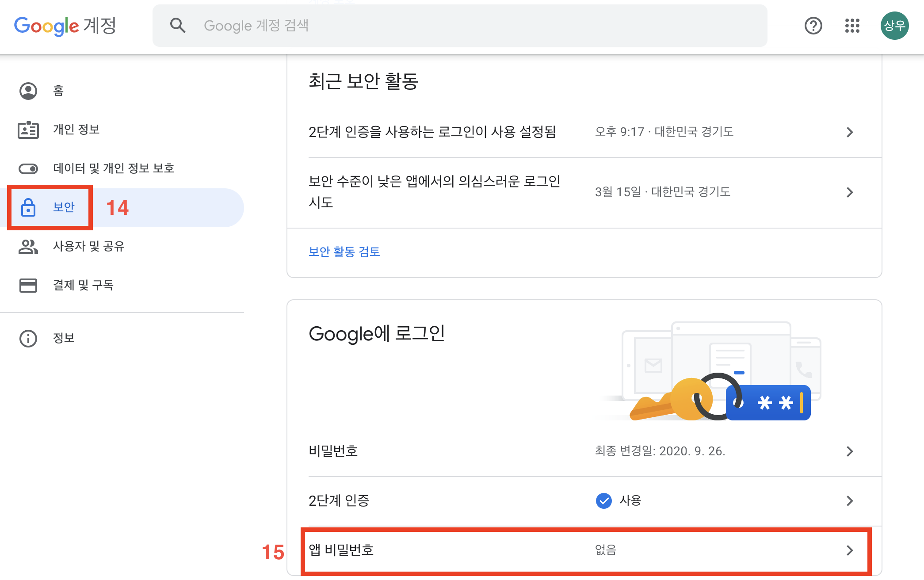Click the 사용자 및 공유 people icon
The width and height of the screenshot is (924, 580).
pos(28,247)
